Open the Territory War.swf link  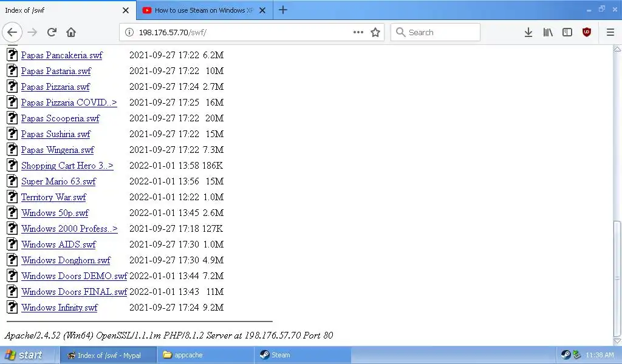point(53,197)
